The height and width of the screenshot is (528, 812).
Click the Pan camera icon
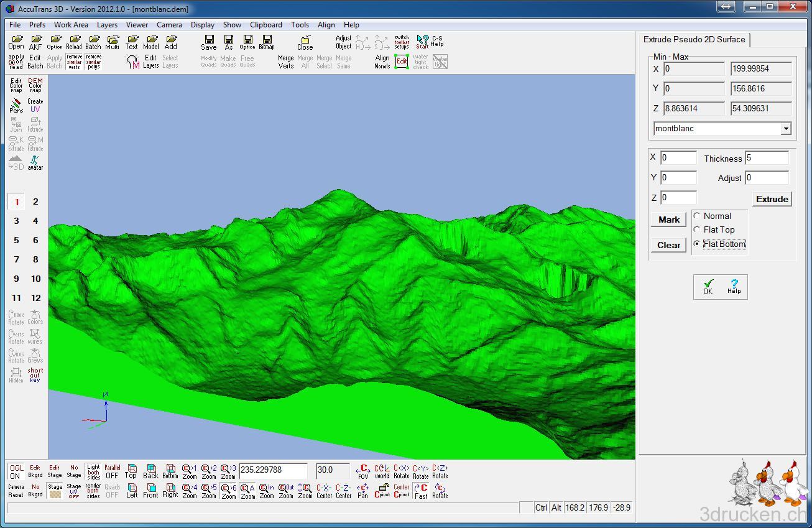362,491
